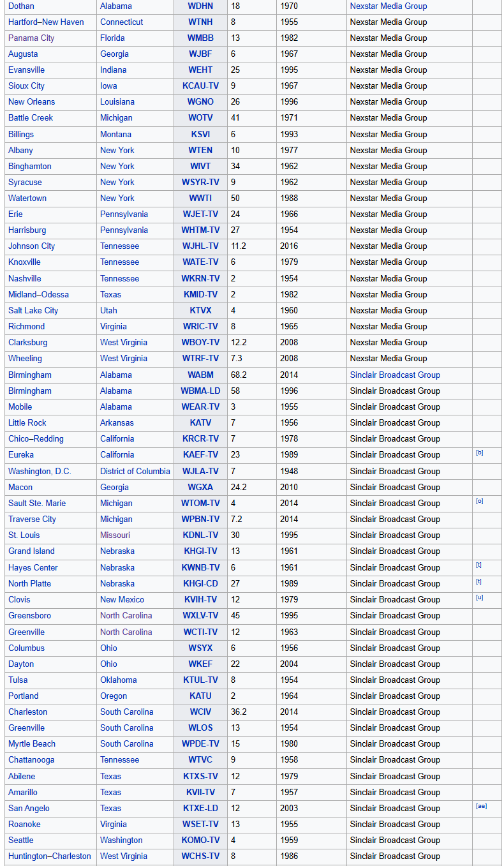Viewport: 504px width, 866px height.
Task: Open footnote b in Eureka row
Action: pyautogui.click(x=479, y=452)
